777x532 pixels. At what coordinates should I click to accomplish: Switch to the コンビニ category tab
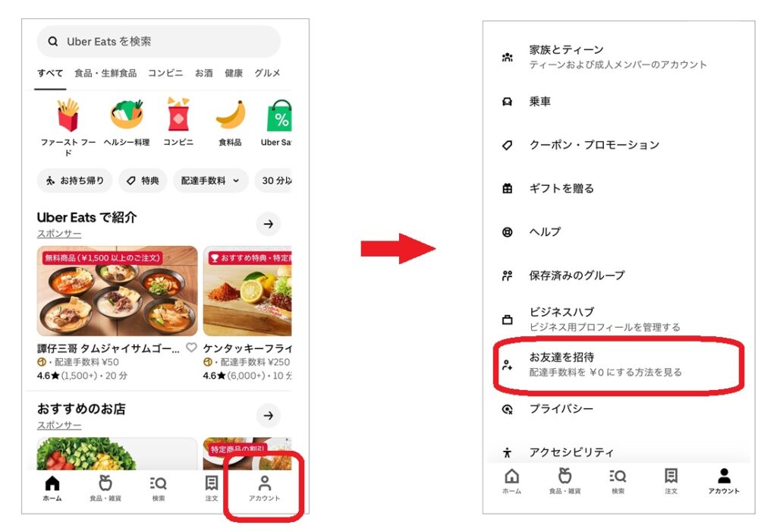pyautogui.click(x=165, y=73)
